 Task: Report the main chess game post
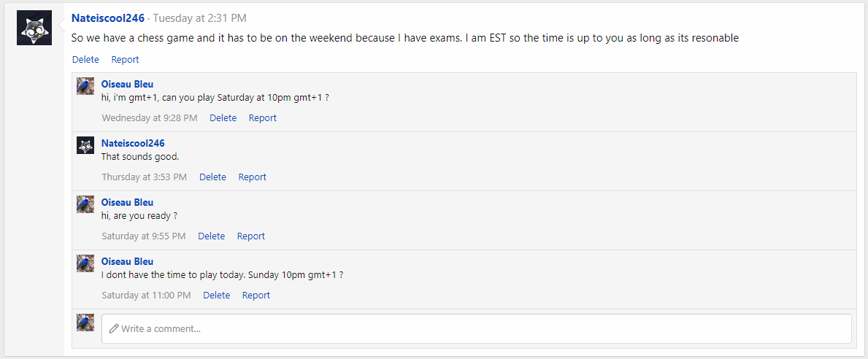pos(125,60)
